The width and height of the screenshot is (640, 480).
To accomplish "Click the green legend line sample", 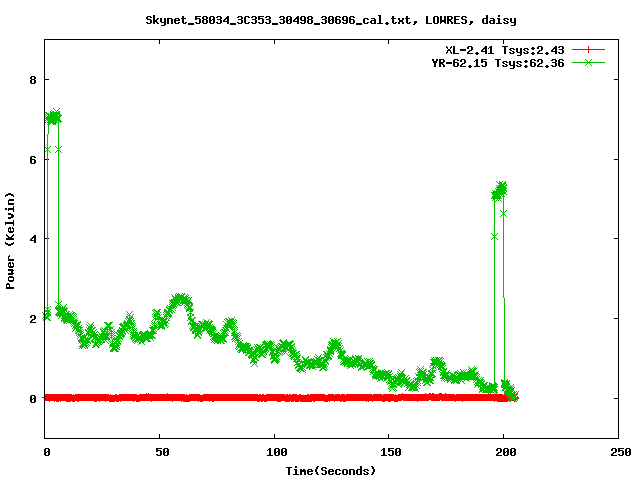I will tap(588, 62).
